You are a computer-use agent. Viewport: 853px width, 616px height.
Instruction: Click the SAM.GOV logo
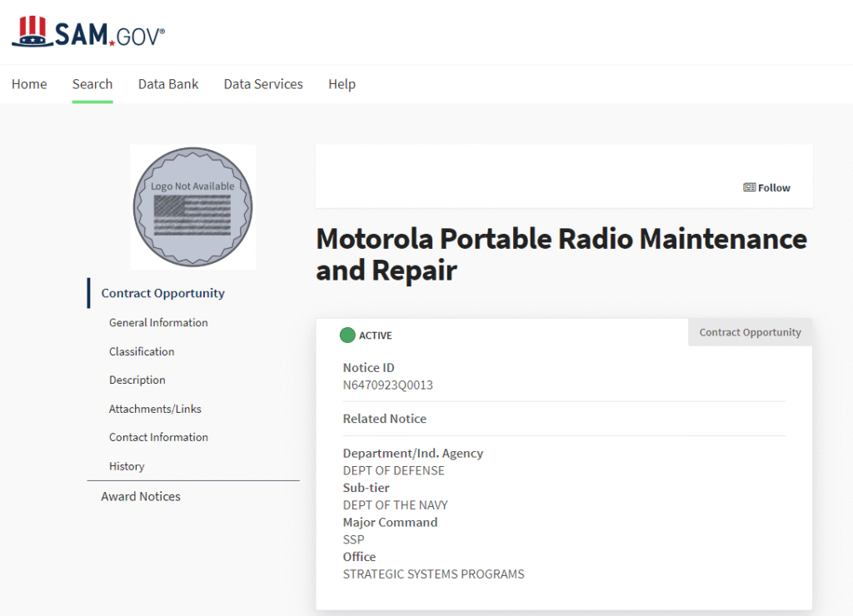tap(88, 32)
